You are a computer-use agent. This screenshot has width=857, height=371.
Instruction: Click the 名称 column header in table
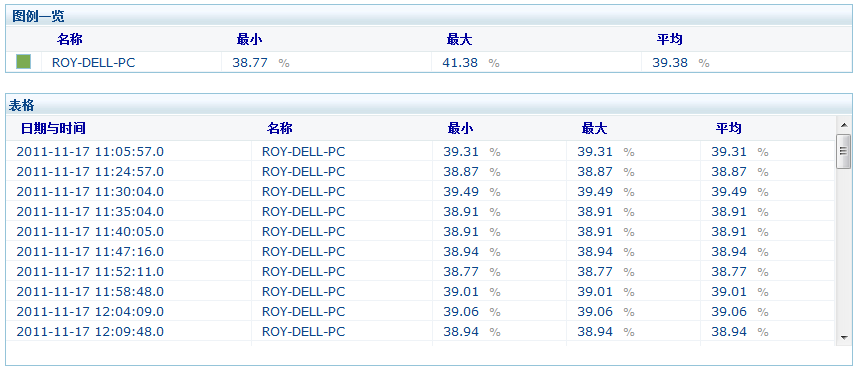pyautogui.click(x=280, y=128)
